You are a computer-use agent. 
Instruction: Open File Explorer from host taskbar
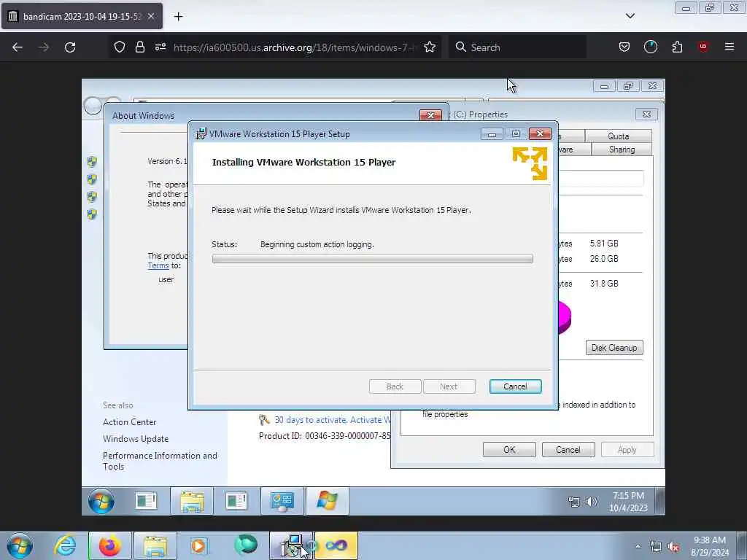(155, 545)
